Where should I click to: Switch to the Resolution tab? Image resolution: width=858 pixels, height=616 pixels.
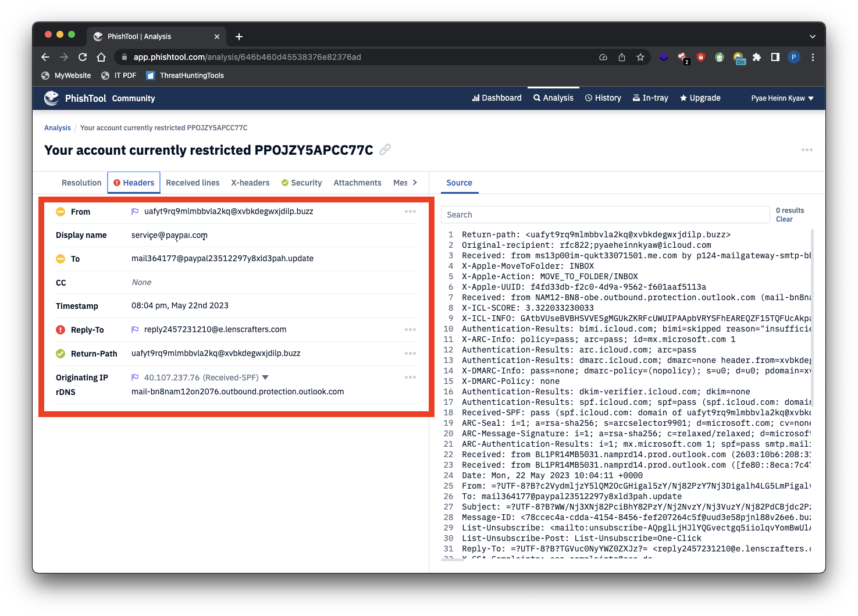click(81, 183)
